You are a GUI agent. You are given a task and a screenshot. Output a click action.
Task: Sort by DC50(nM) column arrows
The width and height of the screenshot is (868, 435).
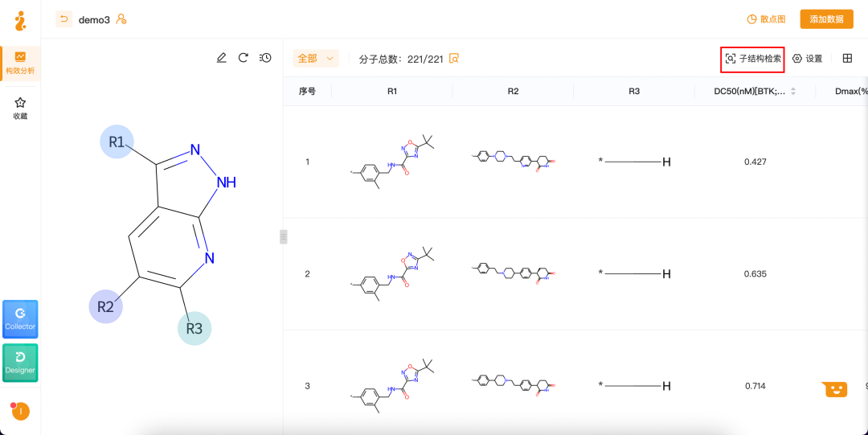[793, 92]
